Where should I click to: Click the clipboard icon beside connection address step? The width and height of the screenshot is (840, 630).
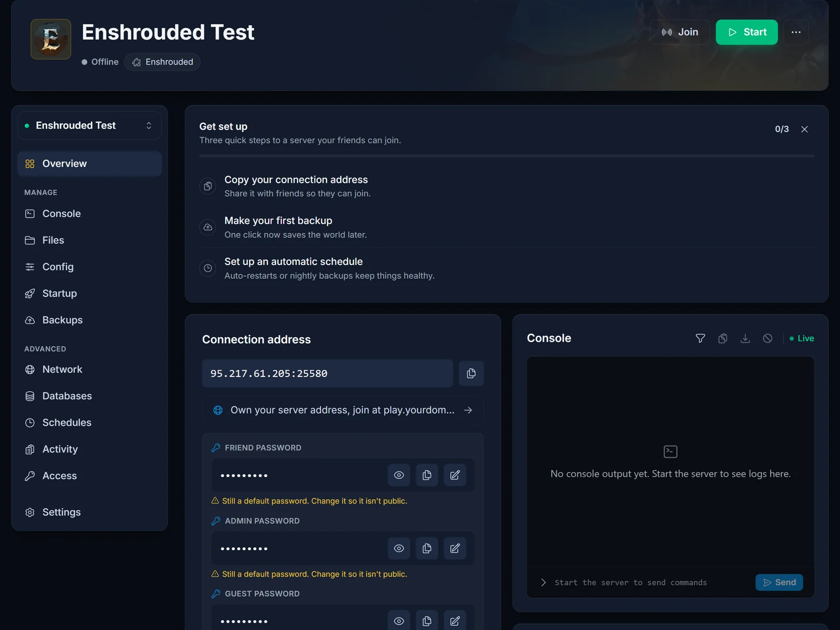pyautogui.click(x=208, y=186)
